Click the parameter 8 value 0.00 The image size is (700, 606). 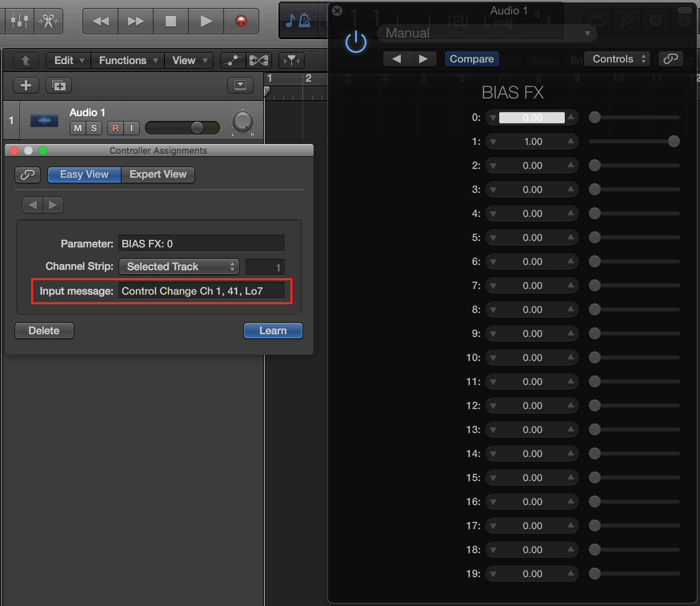tap(532, 310)
